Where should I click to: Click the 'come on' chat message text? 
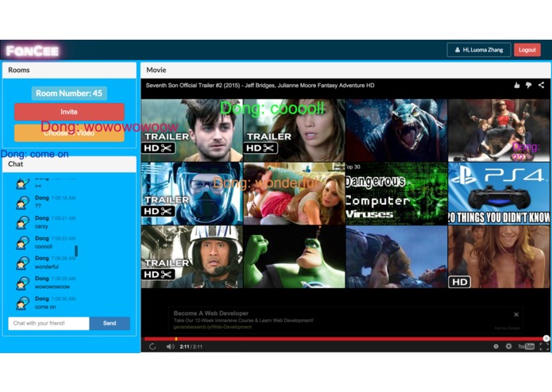pyautogui.click(x=45, y=307)
